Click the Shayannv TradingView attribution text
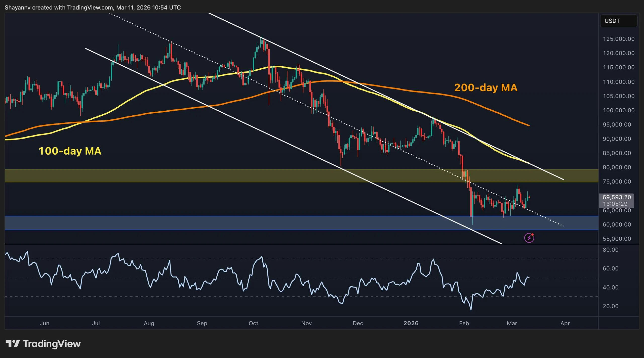644x358 pixels. 93,8
